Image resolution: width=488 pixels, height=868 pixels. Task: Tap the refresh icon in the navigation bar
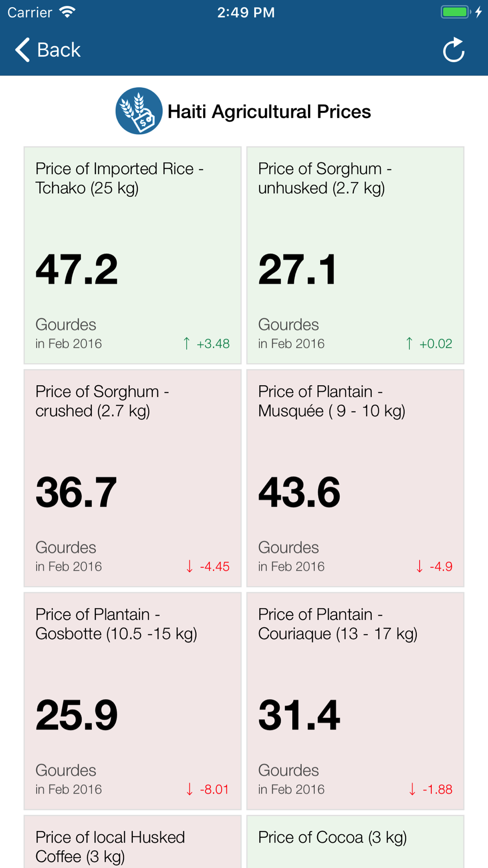[x=453, y=50]
